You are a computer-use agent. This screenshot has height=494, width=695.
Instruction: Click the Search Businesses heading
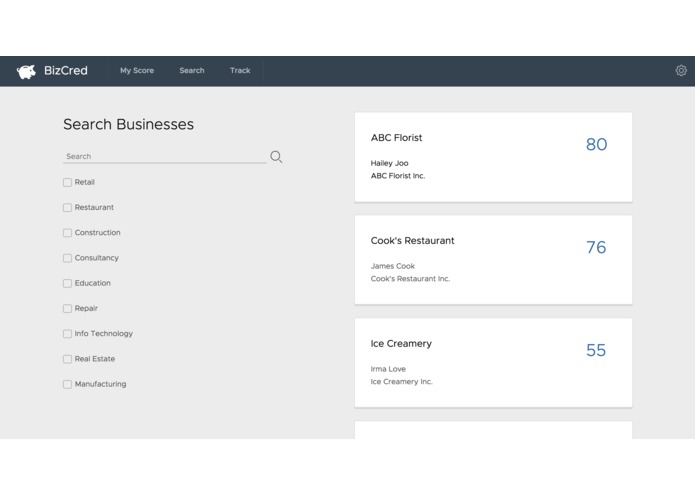click(128, 124)
